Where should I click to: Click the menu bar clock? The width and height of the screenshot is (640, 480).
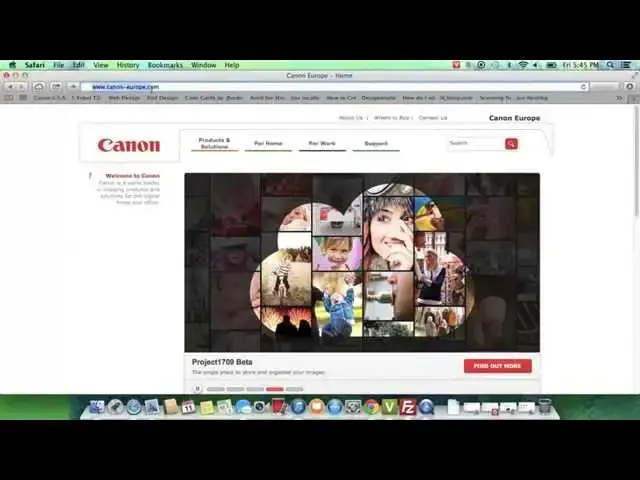[580, 65]
